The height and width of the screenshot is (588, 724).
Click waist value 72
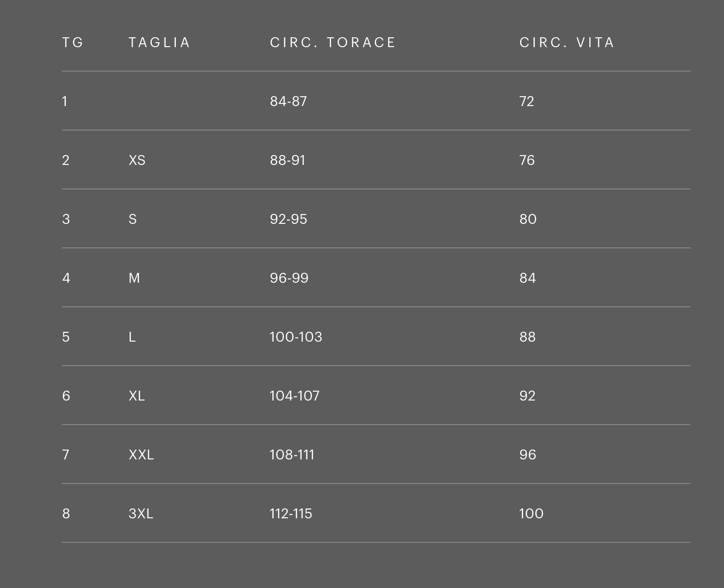[527, 102]
